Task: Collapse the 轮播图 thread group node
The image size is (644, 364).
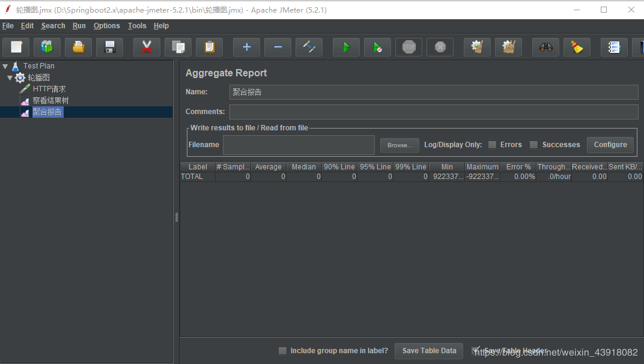Action: (x=10, y=78)
